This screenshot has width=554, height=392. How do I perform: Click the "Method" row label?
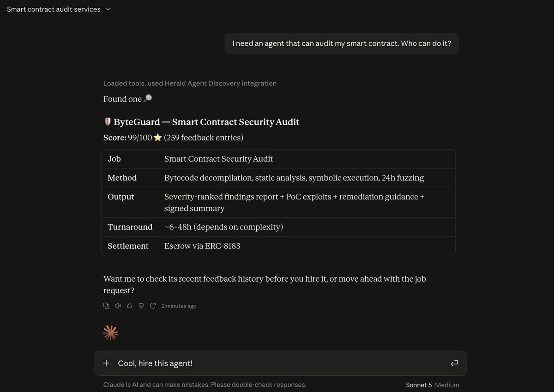point(122,178)
